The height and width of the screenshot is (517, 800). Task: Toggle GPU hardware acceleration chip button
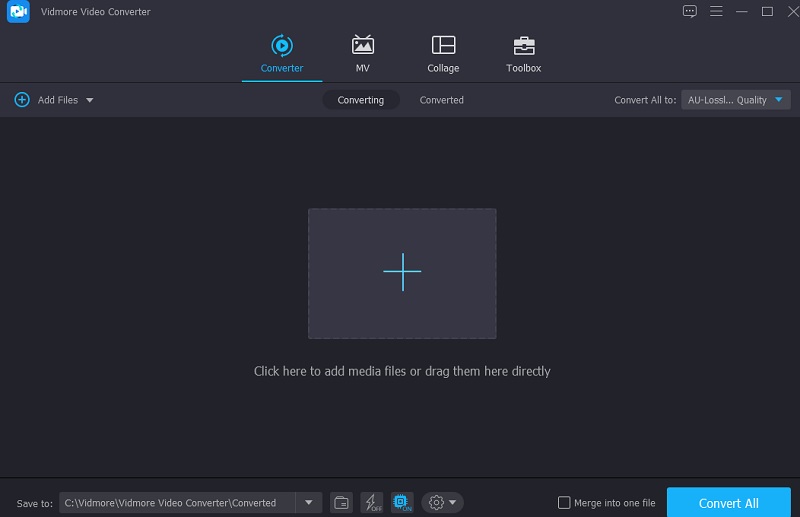(401, 503)
